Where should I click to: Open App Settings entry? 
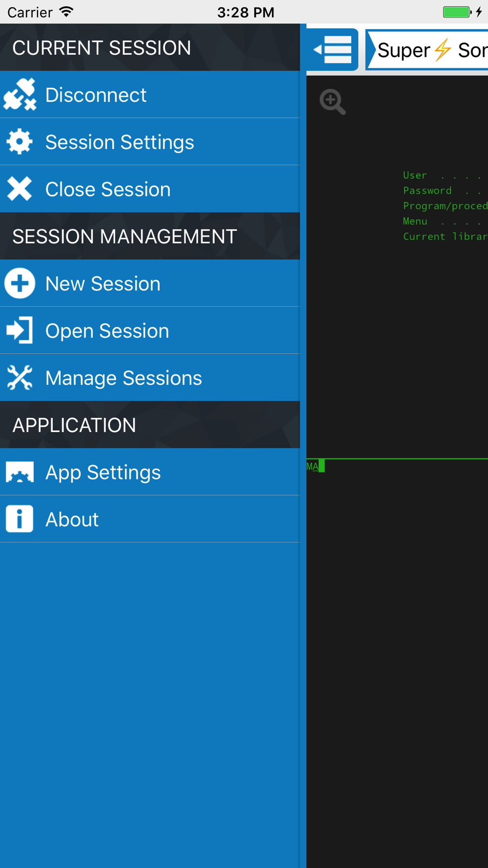click(150, 472)
